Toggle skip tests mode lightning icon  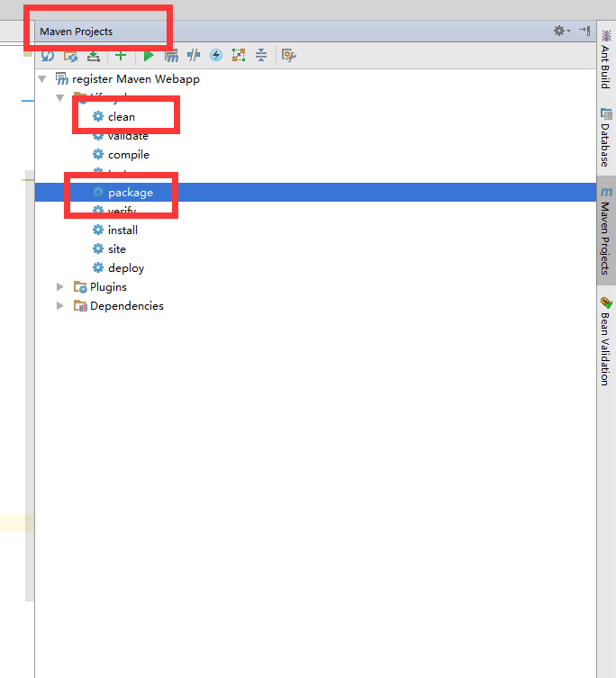click(216, 55)
